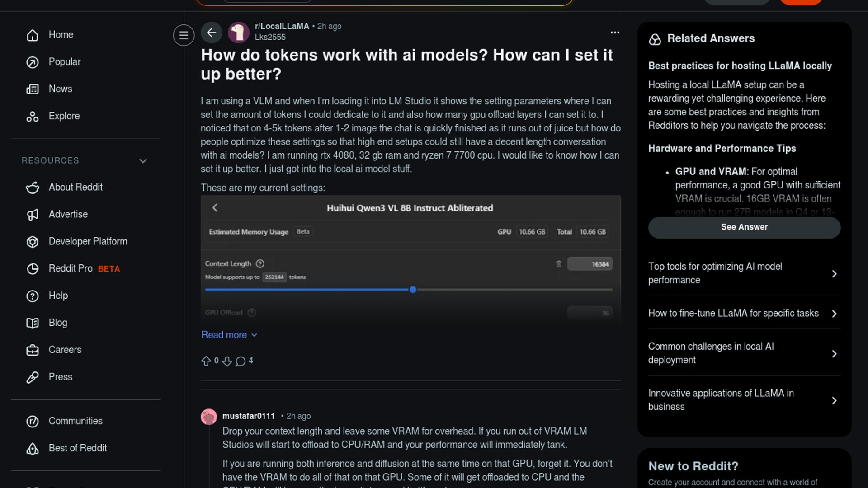Collapse the Resources section
Image resolution: width=868 pixels, height=488 pixels.
(x=143, y=161)
